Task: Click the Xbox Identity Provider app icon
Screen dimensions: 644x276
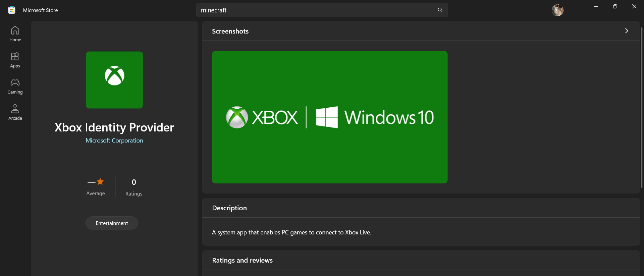Action: click(x=114, y=80)
